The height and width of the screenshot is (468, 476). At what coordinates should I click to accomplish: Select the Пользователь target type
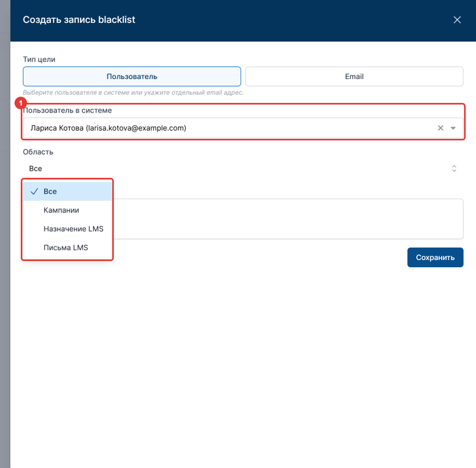(x=132, y=77)
